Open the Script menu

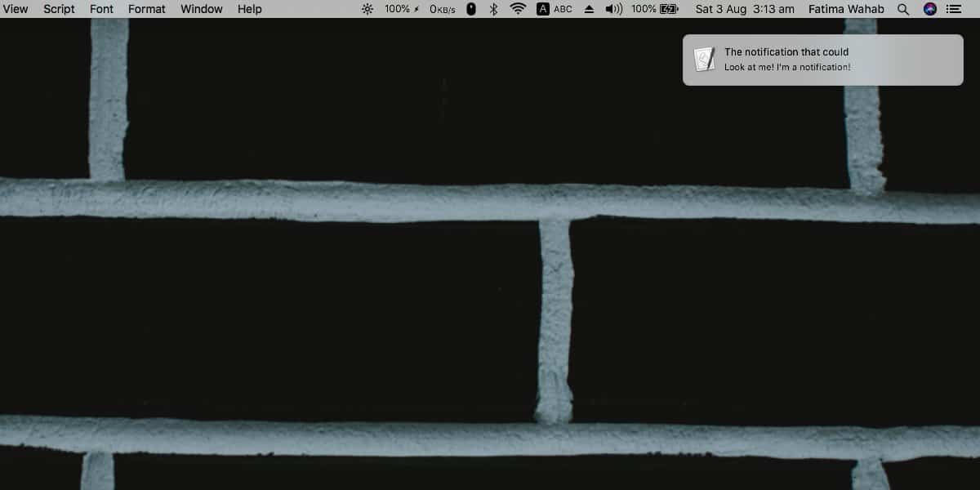click(59, 9)
